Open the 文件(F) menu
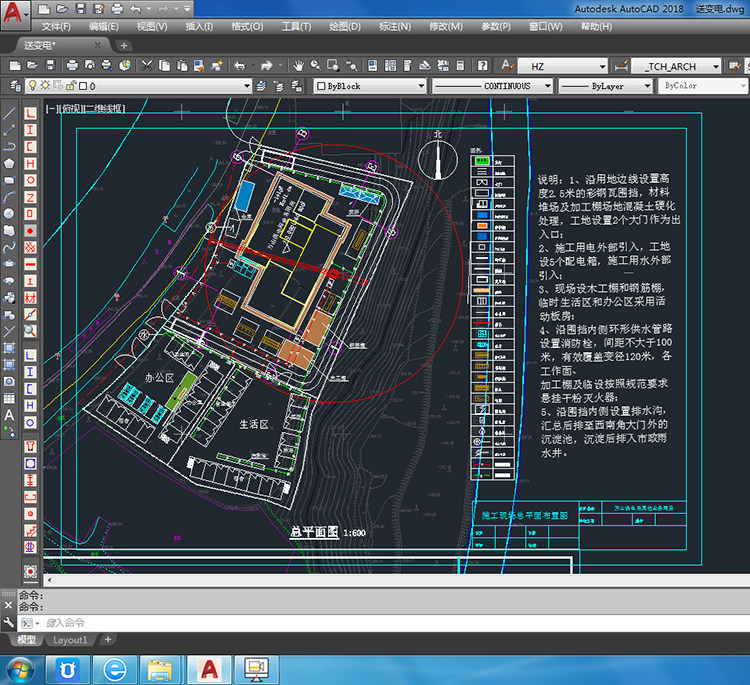750x685 pixels. (x=56, y=26)
